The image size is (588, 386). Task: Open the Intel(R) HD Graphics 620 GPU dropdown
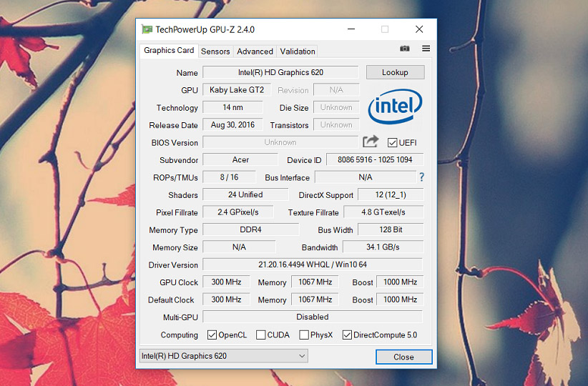tap(224, 356)
